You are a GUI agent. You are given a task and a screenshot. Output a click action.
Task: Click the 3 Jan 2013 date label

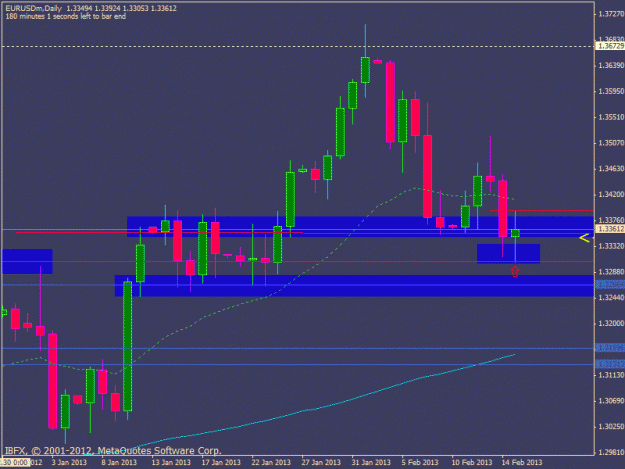pos(69,463)
